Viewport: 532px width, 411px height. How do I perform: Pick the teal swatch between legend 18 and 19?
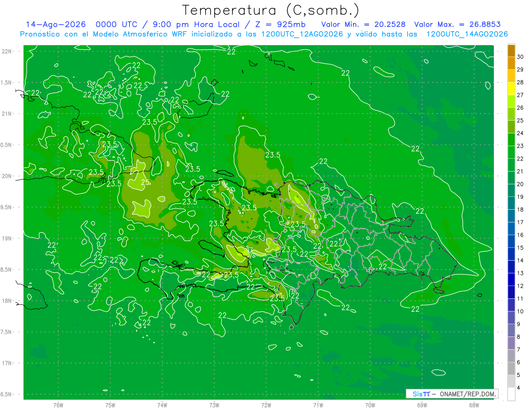(511, 203)
